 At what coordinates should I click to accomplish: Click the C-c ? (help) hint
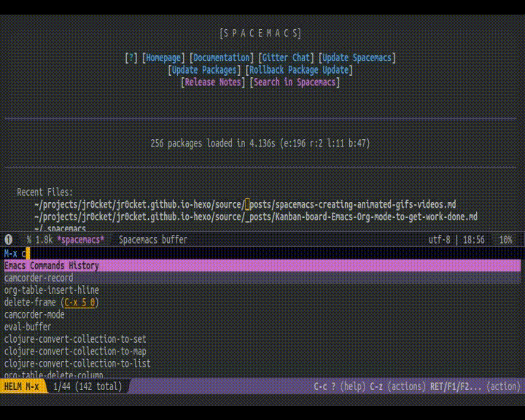click(340, 386)
